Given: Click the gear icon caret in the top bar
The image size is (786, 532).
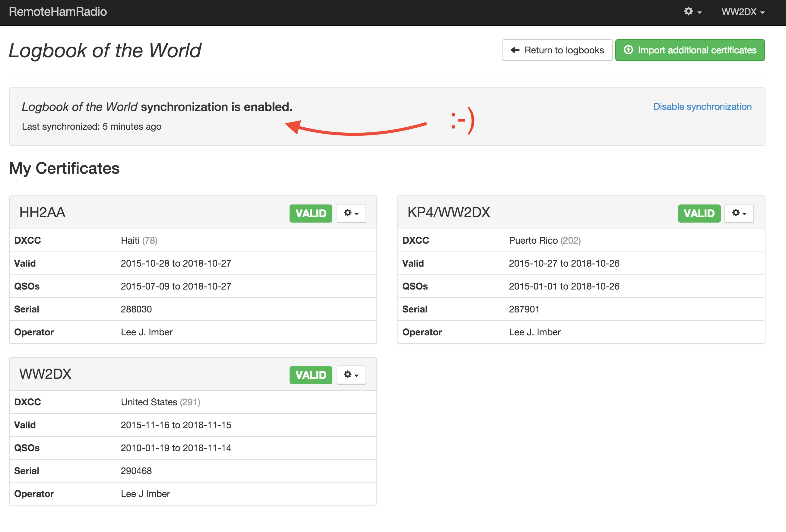Looking at the screenshot, I should [699, 12].
